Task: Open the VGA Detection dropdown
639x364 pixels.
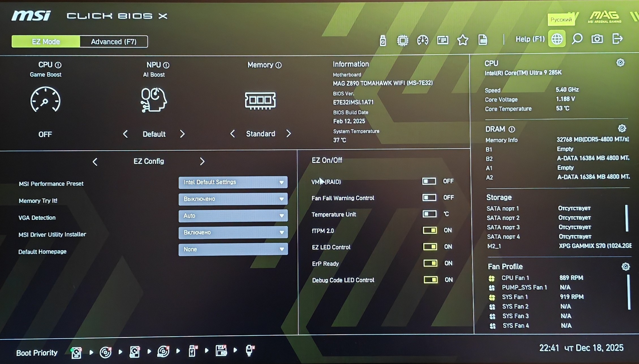Action: [233, 216]
